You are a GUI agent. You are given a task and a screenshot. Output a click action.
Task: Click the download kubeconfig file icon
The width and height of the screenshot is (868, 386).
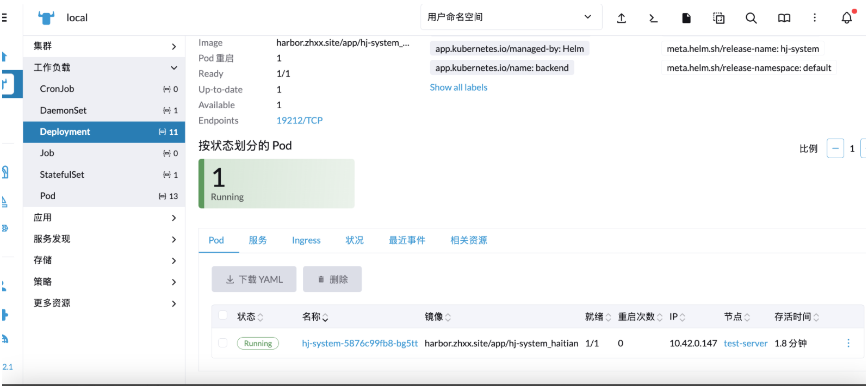(686, 18)
